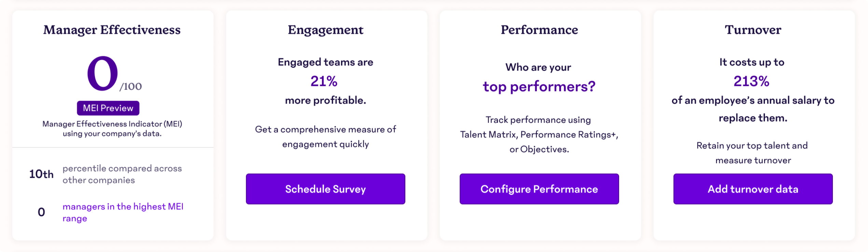This screenshot has width=868, height=252.
Task: Click the 0 managers count value
Action: 42,212
